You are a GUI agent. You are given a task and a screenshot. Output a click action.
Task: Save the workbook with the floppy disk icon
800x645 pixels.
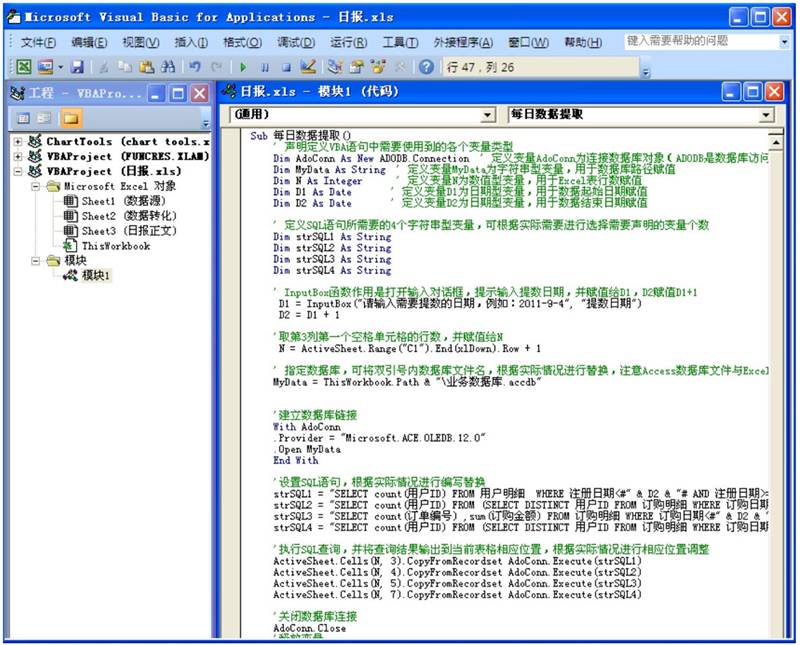(x=76, y=67)
